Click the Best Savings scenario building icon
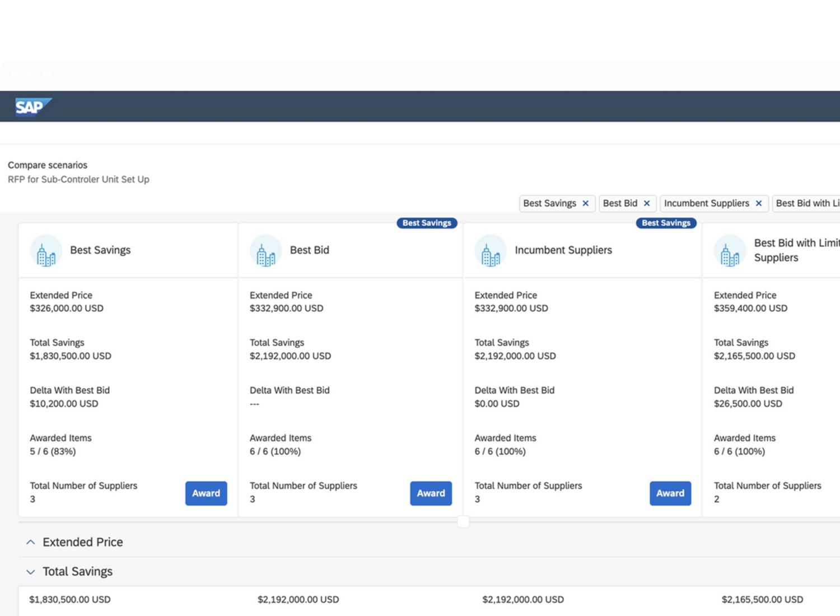 click(x=46, y=251)
